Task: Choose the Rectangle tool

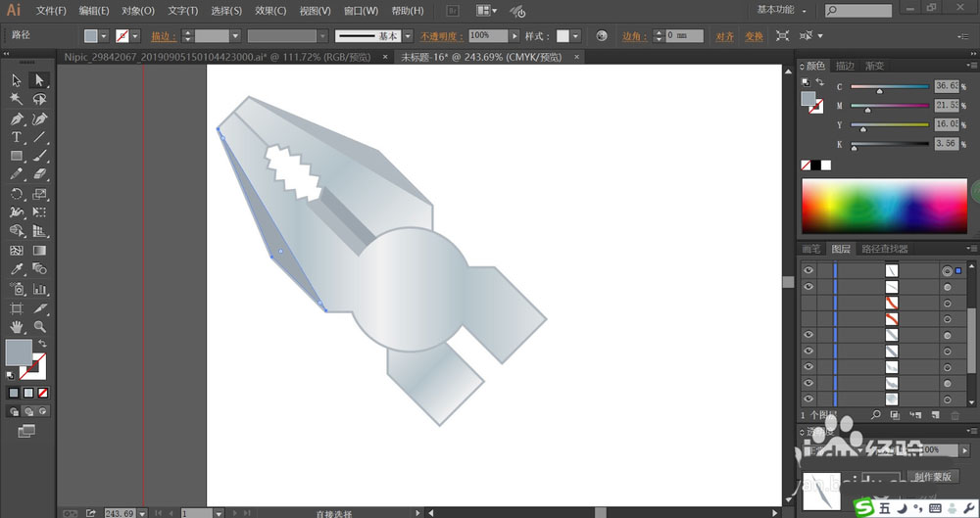Action: click(17, 157)
